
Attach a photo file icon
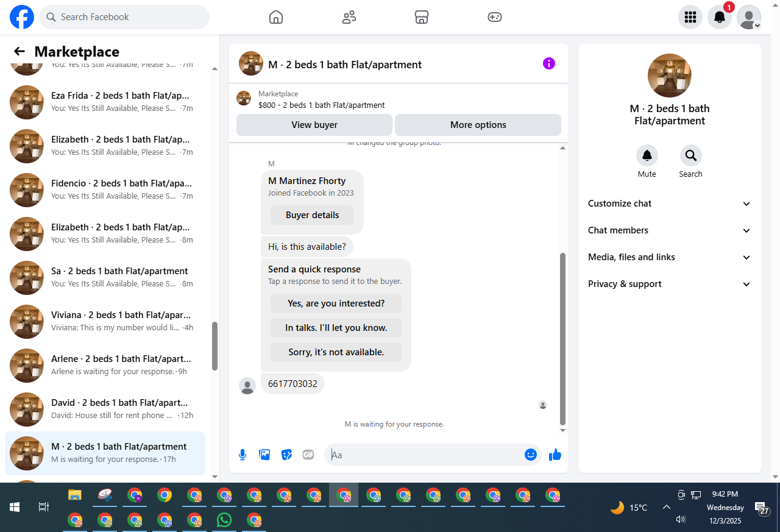click(264, 455)
